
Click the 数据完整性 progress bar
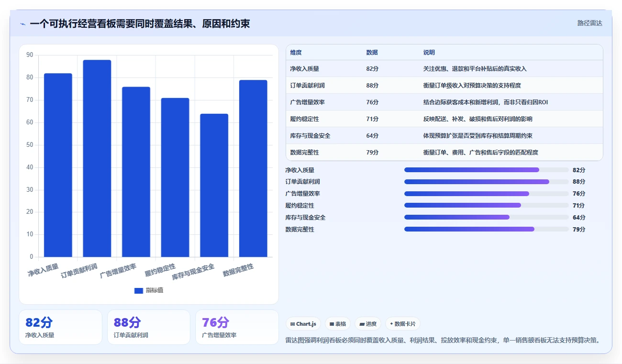[487, 229]
